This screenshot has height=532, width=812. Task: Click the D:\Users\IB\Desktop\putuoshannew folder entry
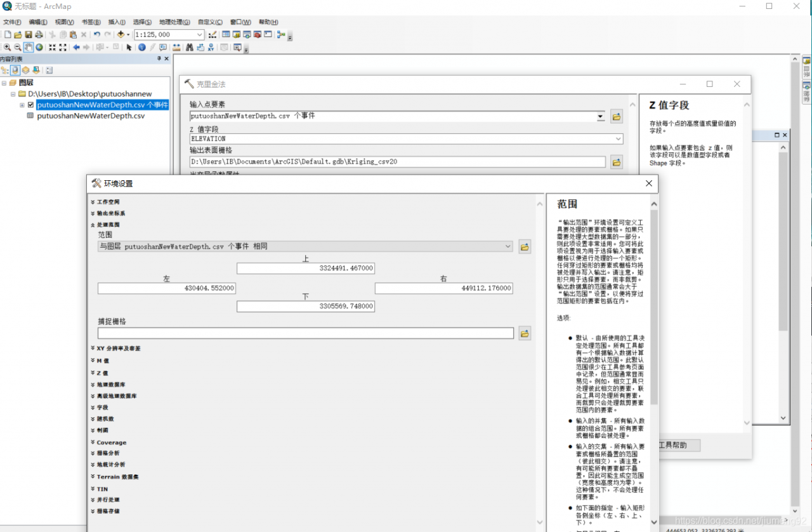[90, 94]
